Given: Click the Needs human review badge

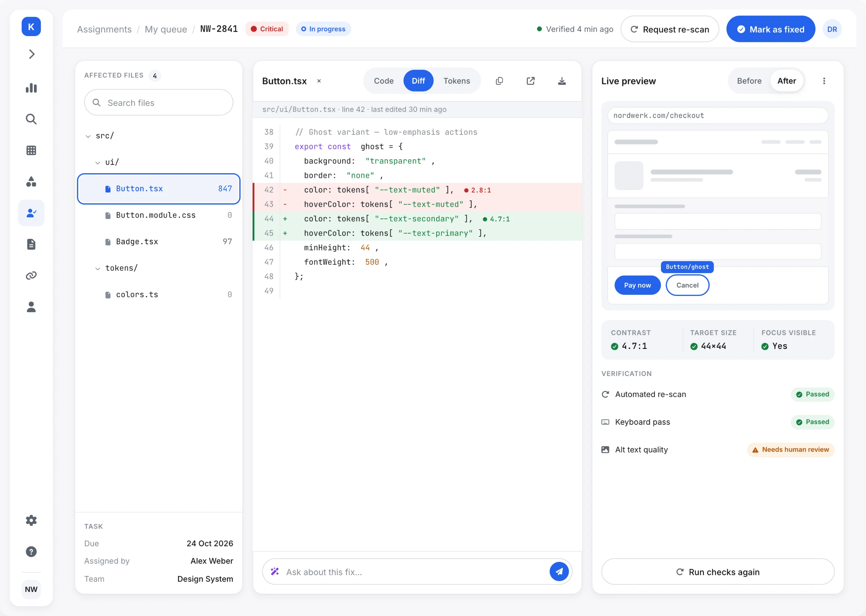Looking at the screenshot, I should pos(791,450).
